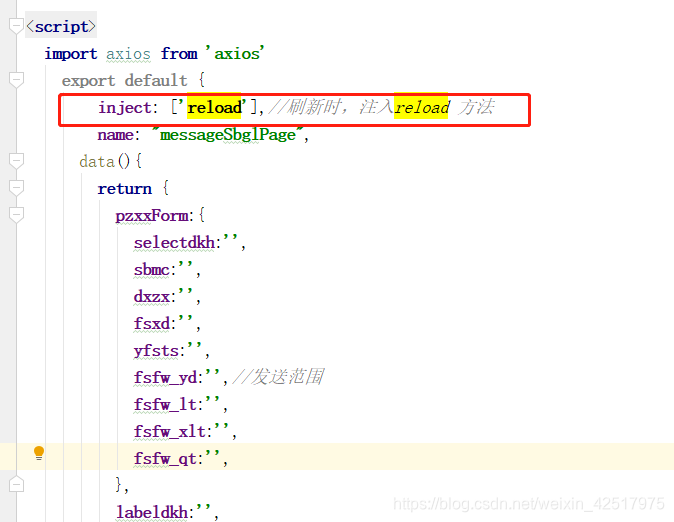Collapse the return block fold marker
The image size is (674, 522).
coord(16,188)
